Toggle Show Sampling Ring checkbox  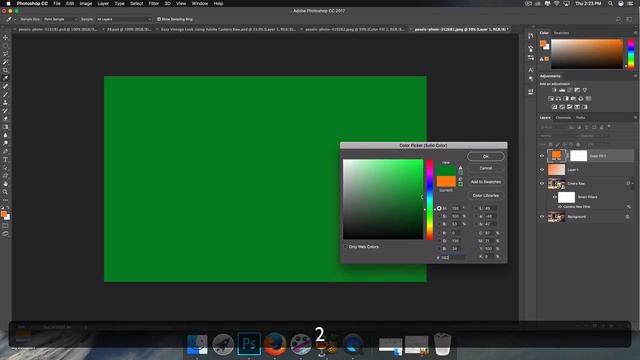(159, 19)
